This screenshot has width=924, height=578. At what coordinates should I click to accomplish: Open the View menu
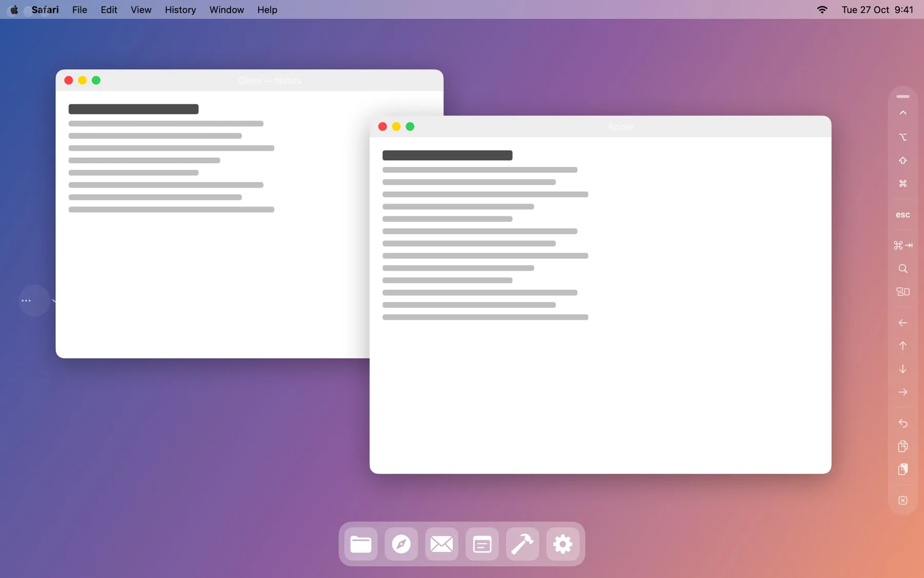tap(141, 10)
